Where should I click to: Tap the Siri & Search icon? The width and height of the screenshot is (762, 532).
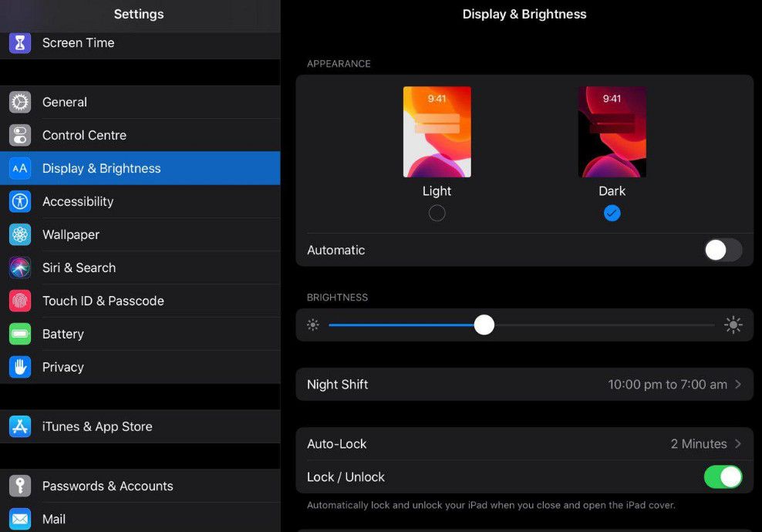20,268
